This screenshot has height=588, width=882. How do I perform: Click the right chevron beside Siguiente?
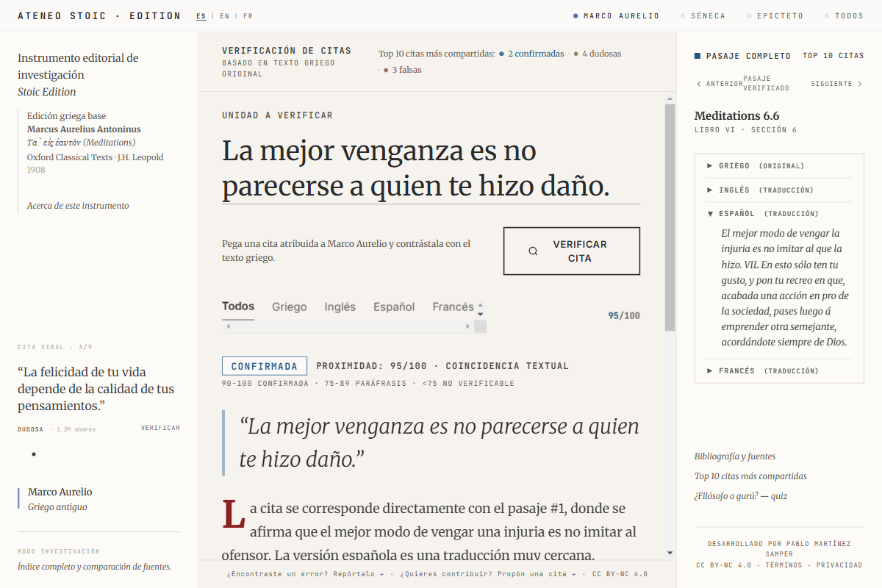pos(861,84)
